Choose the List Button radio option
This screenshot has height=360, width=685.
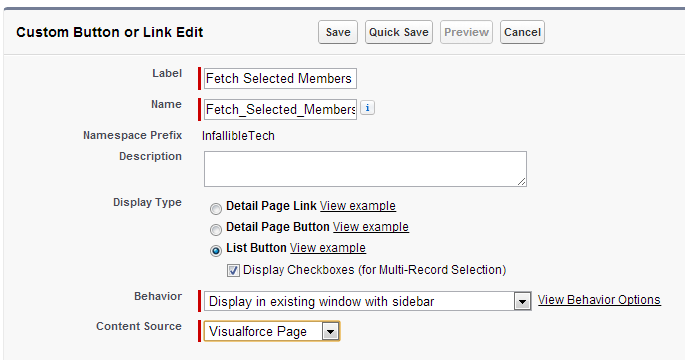215,250
